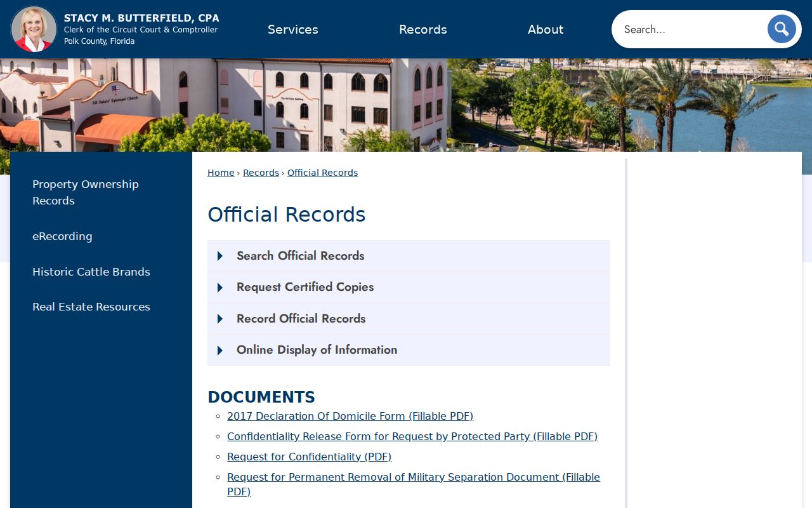Click Home in the breadcrumb
Image resolution: width=812 pixels, height=508 pixels.
click(x=221, y=173)
